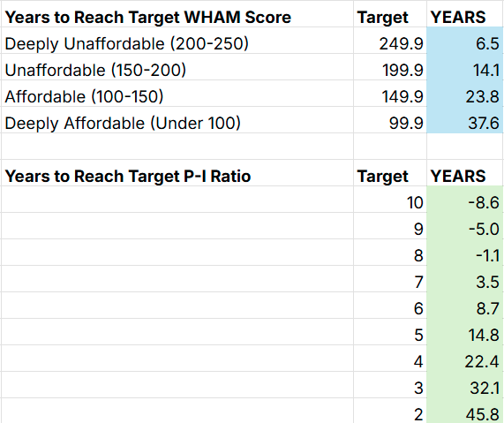The image size is (504, 423).
Task: Click the P-I target cell 3
Action: 390,385
